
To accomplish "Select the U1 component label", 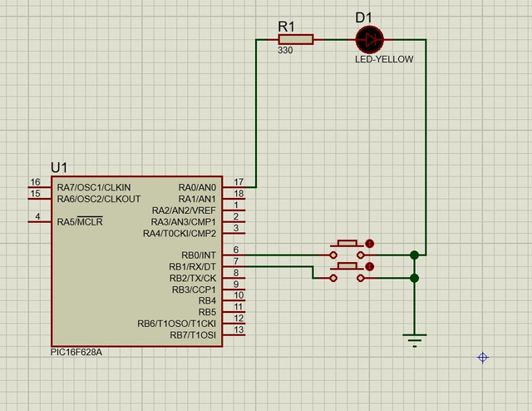I will pos(59,168).
